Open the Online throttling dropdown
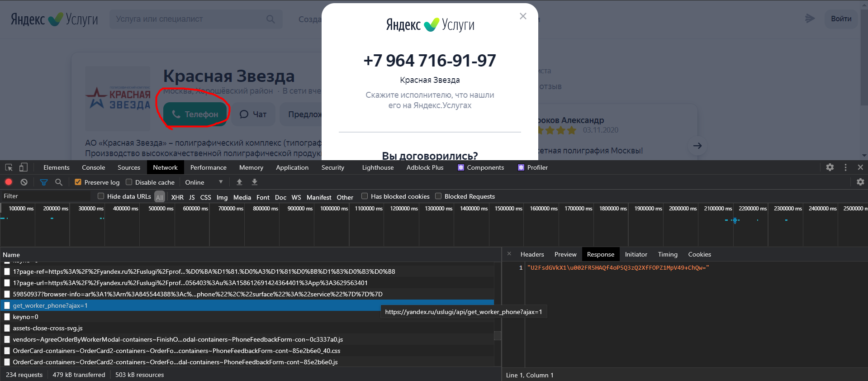The width and height of the screenshot is (868, 381). (x=204, y=182)
